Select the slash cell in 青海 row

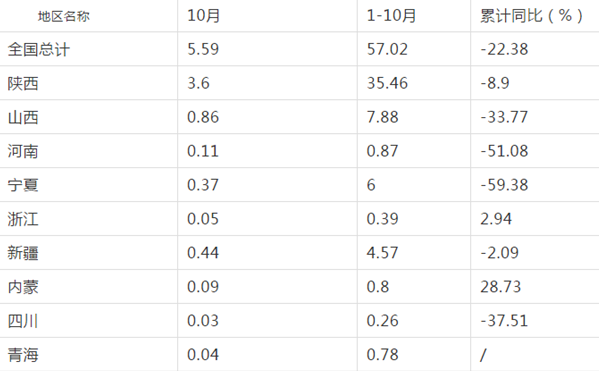pyautogui.click(x=483, y=355)
